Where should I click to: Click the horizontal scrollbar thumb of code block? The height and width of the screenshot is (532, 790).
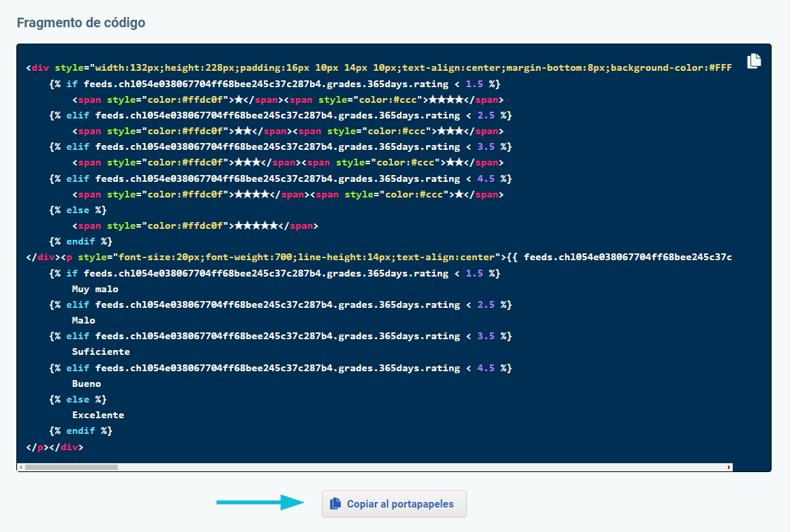(71, 467)
